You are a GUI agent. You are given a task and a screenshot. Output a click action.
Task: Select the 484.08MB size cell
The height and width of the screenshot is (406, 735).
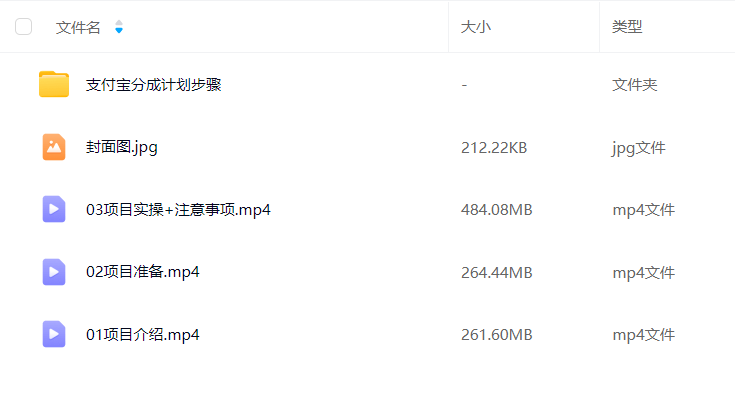click(x=496, y=210)
